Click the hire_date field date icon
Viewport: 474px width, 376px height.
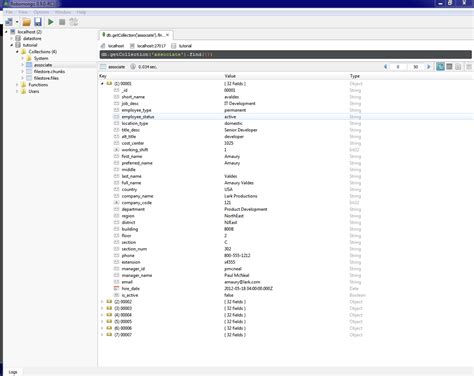coord(116,288)
